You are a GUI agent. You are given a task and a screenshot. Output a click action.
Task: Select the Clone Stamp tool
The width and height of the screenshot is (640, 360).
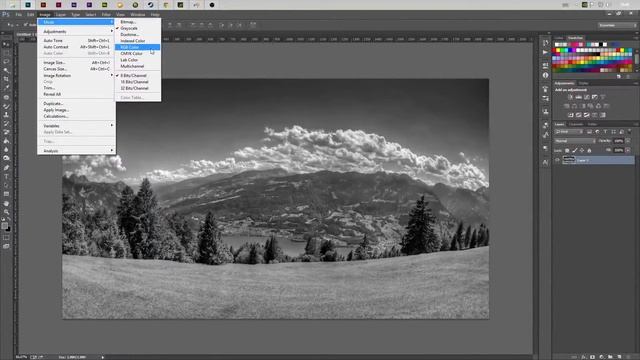coord(6,115)
